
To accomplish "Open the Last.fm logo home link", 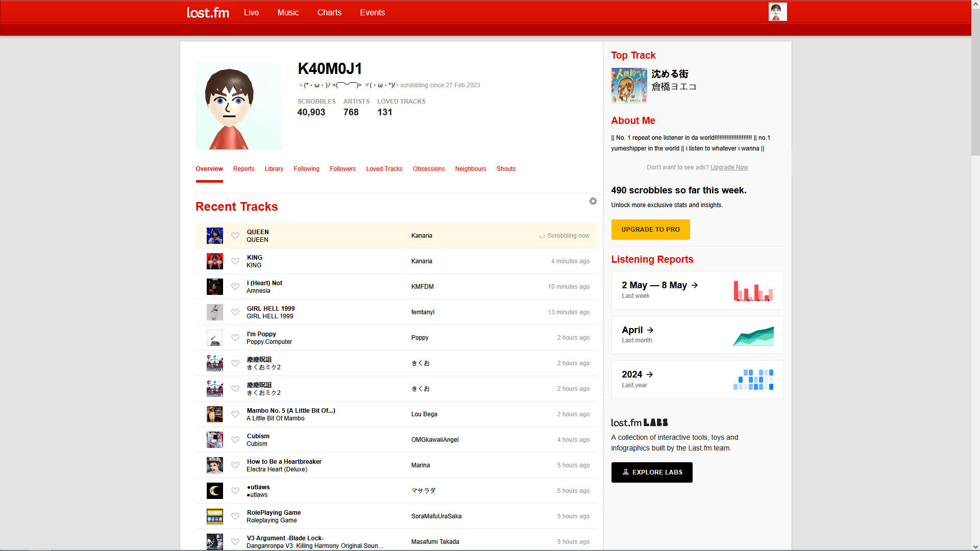I will pos(208,12).
